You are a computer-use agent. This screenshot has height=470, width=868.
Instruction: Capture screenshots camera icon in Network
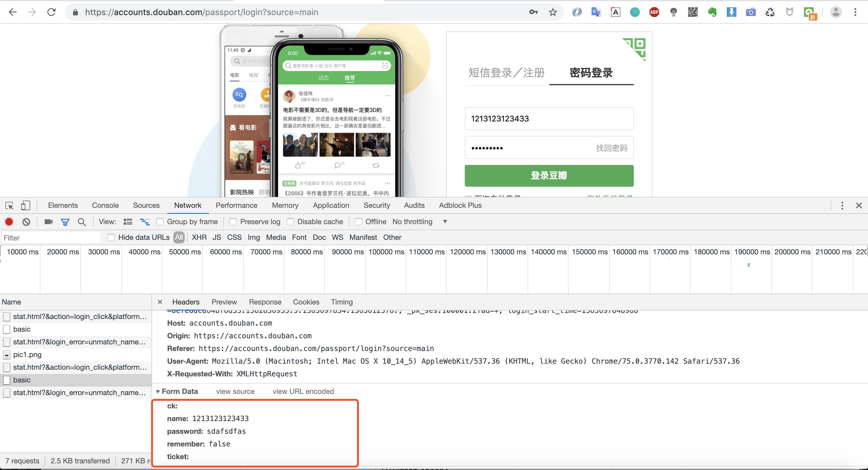coord(49,221)
